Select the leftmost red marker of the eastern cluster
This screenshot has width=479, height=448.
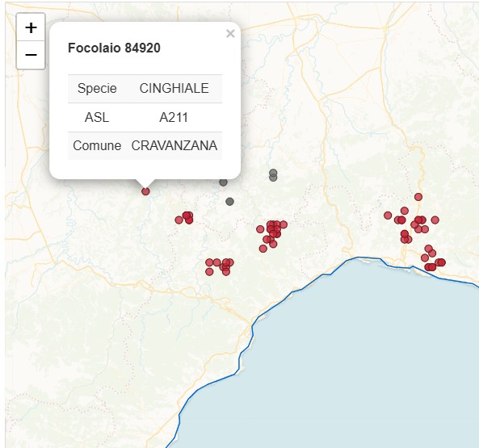(388, 216)
